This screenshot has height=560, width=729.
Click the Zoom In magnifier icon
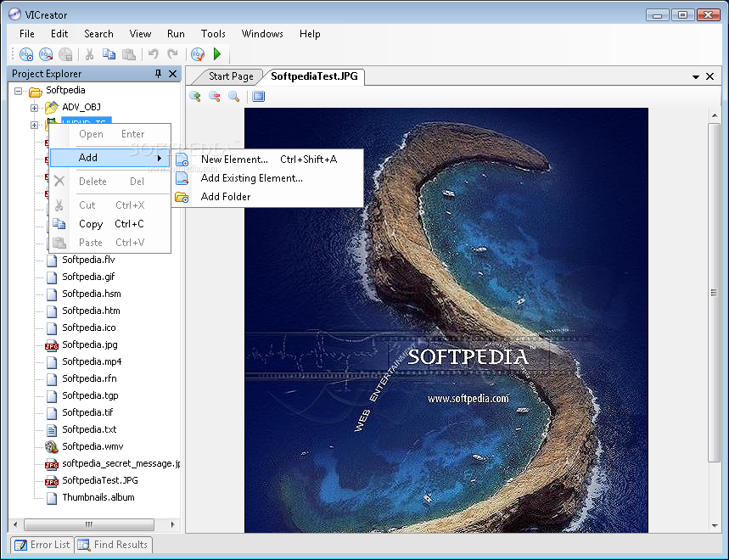[195, 96]
